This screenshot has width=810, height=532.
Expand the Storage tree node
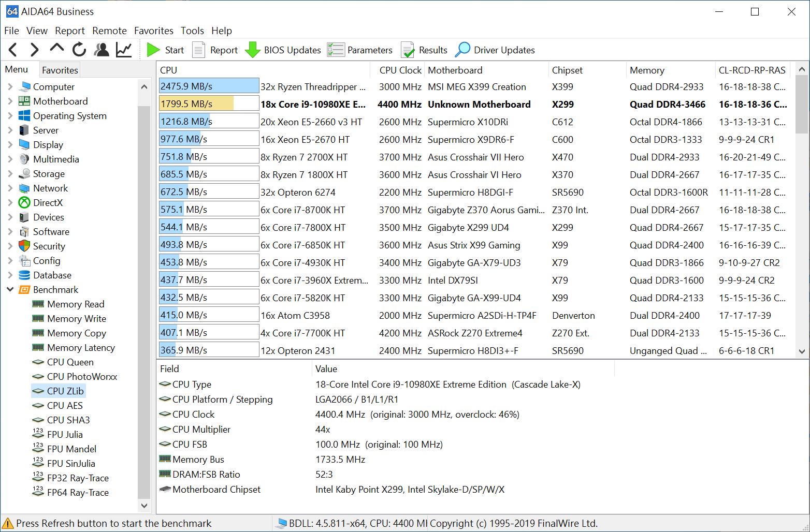(x=10, y=174)
